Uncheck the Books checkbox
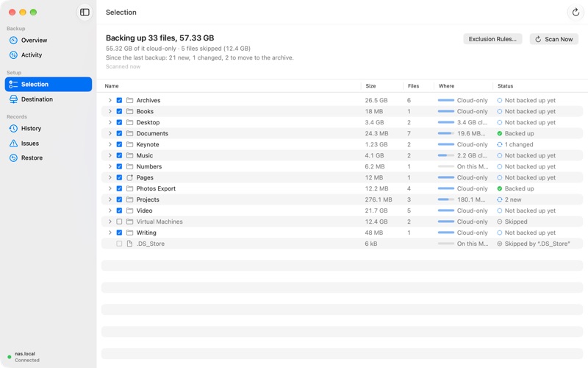The image size is (588, 368). click(119, 111)
